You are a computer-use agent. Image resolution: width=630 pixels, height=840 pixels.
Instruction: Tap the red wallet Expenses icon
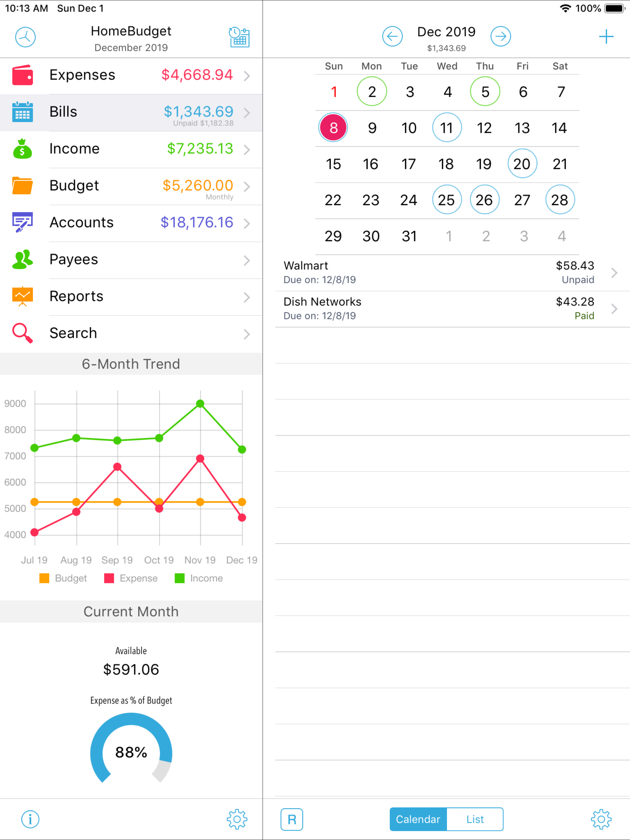point(22,75)
